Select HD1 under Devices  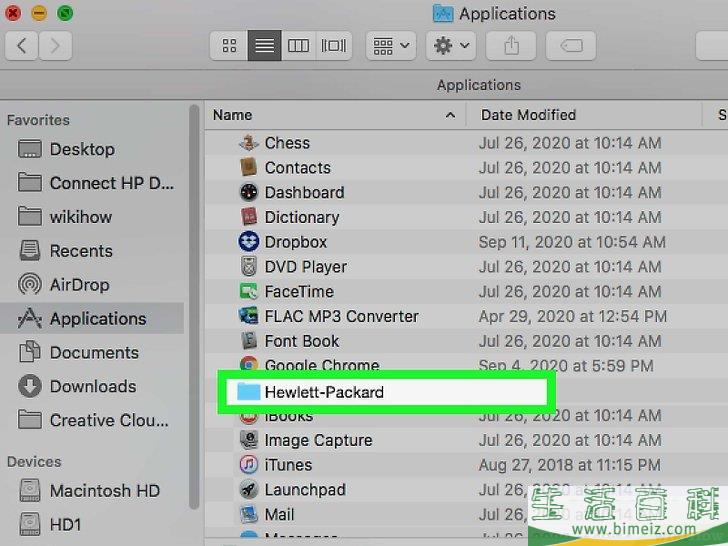tap(65, 525)
